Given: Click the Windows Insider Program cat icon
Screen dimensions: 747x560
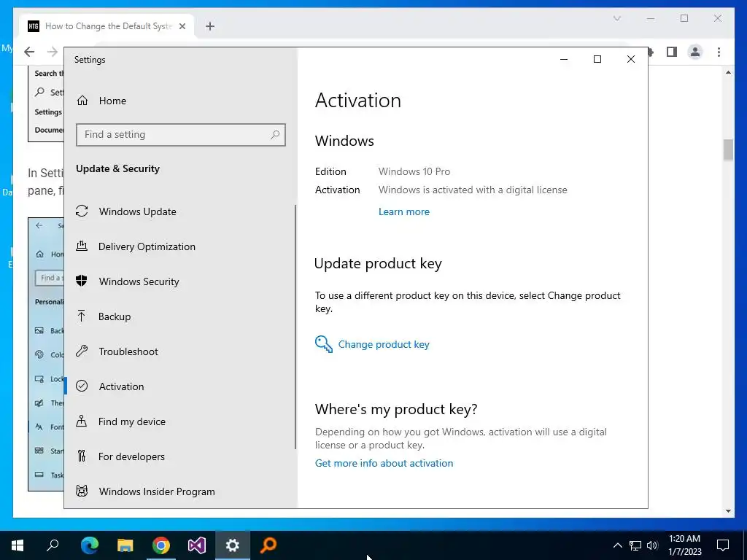Looking at the screenshot, I should [x=82, y=491].
